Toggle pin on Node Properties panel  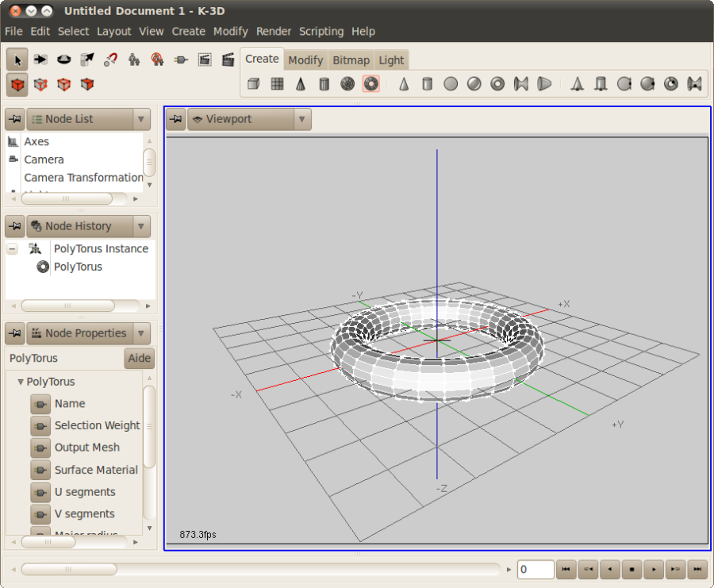coord(15,333)
